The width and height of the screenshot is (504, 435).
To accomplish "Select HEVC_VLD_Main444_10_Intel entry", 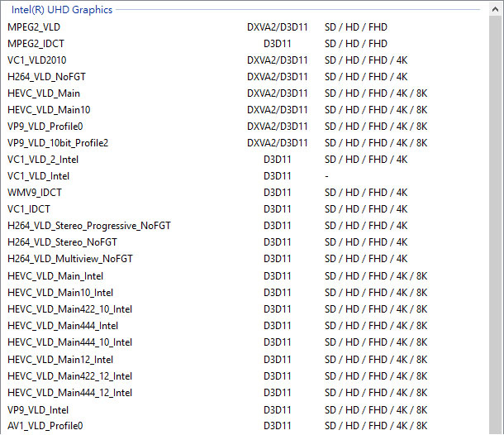I will click(x=69, y=342).
